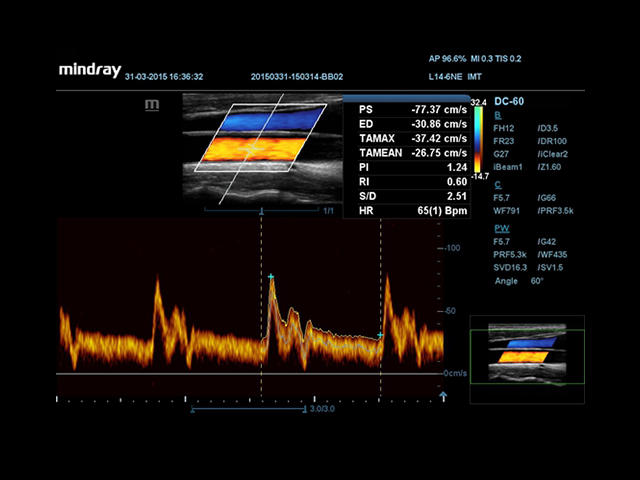Click the small m marker icon
The image size is (640, 480).
point(152,105)
